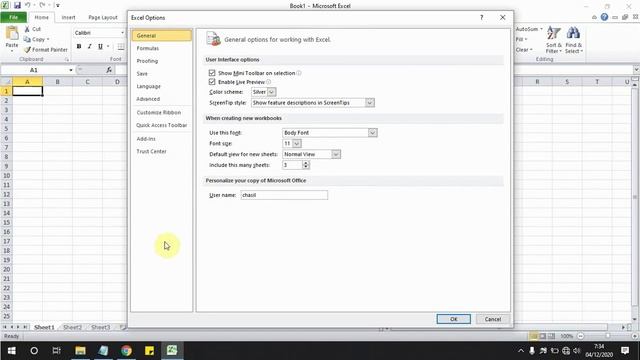The width and height of the screenshot is (640, 360).
Task: Select Save category in Excel Options
Action: [162, 73]
